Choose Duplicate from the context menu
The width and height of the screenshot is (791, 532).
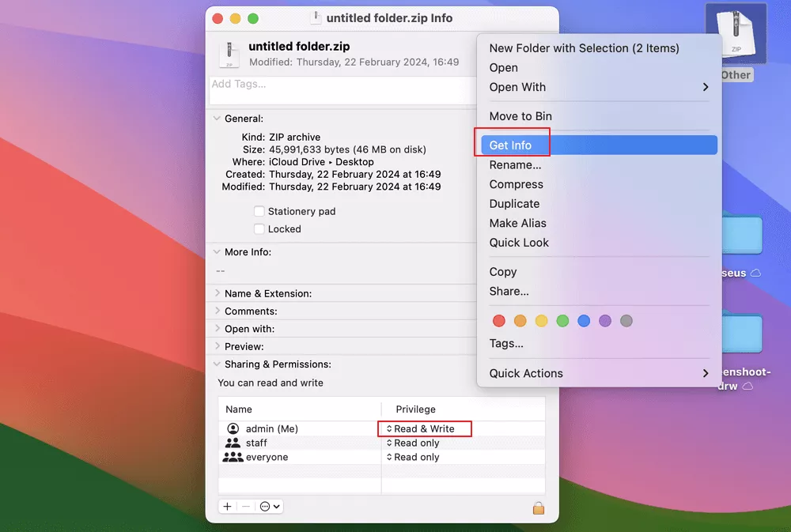(599, 204)
